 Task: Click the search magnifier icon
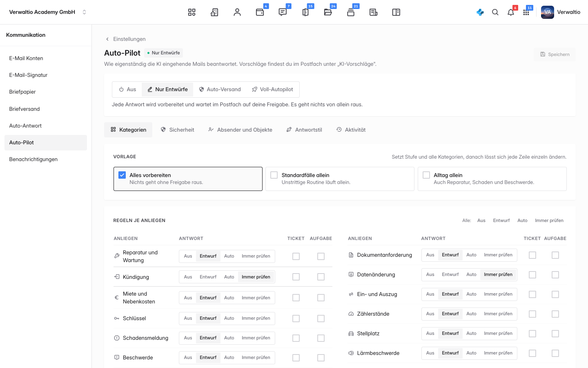495,12
